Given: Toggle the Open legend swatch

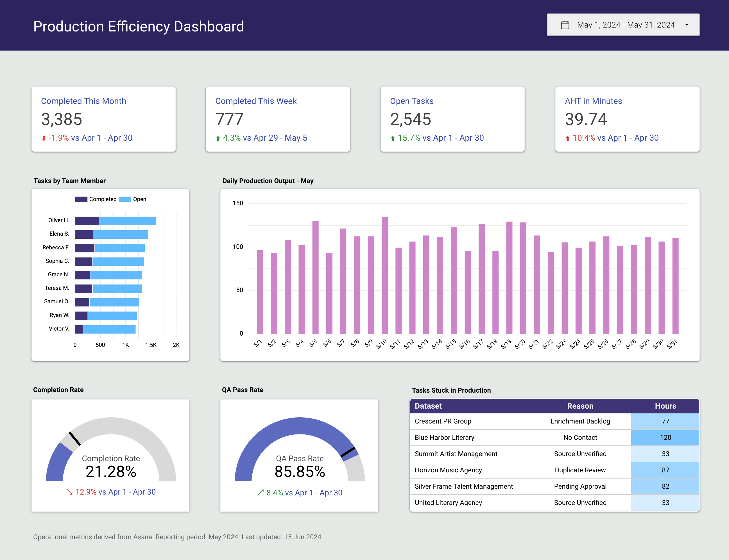Looking at the screenshot, I should point(125,199).
